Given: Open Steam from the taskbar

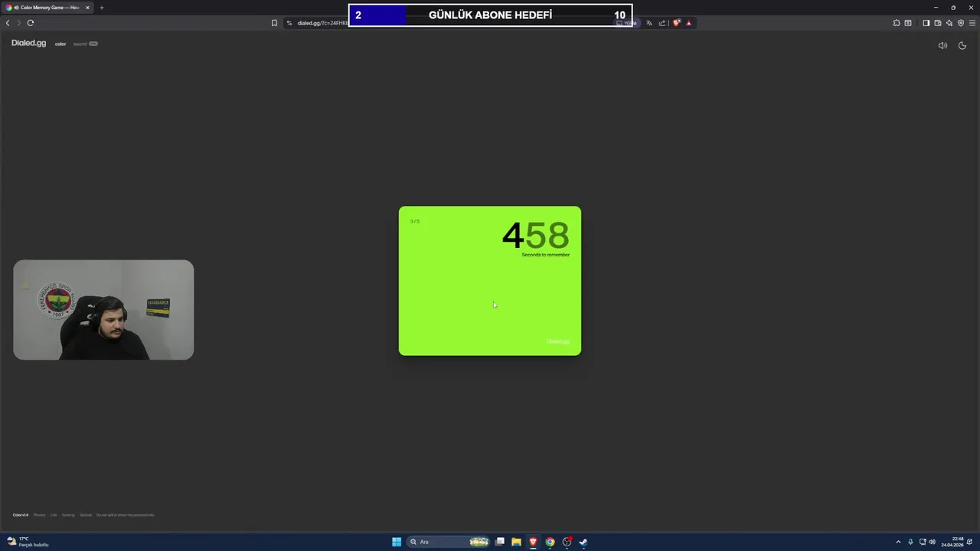Looking at the screenshot, I should [x=583, y=542].
